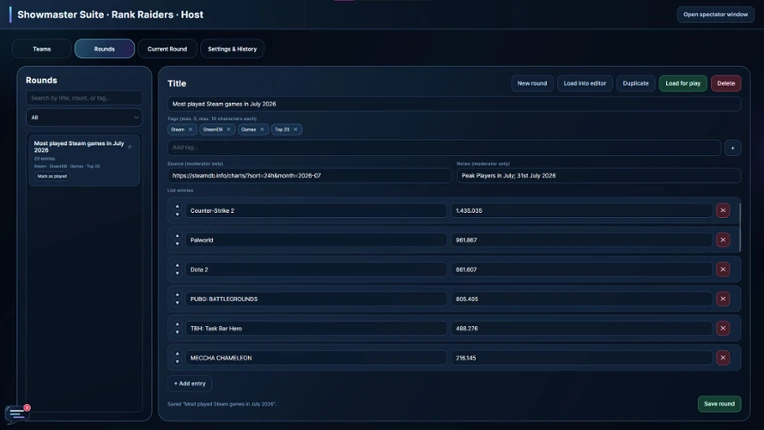Move Dota 2 entry down

pyautogui.click(x=177, y=273)
